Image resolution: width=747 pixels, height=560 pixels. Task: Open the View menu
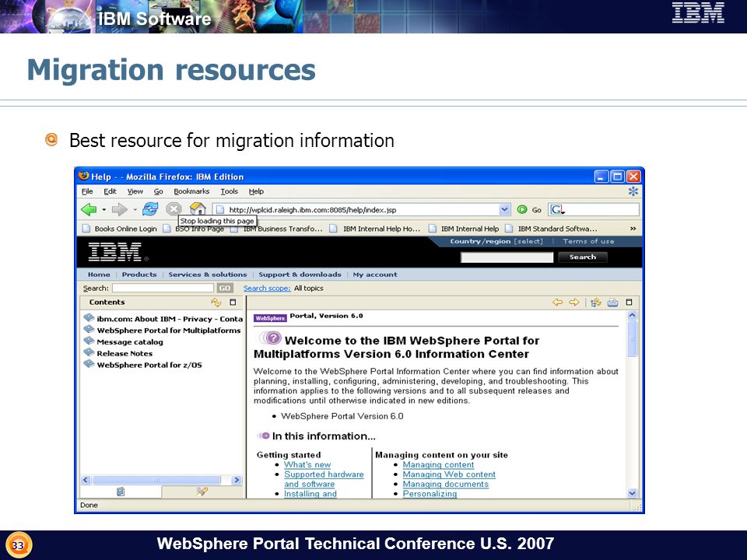(x=135, y=191)
